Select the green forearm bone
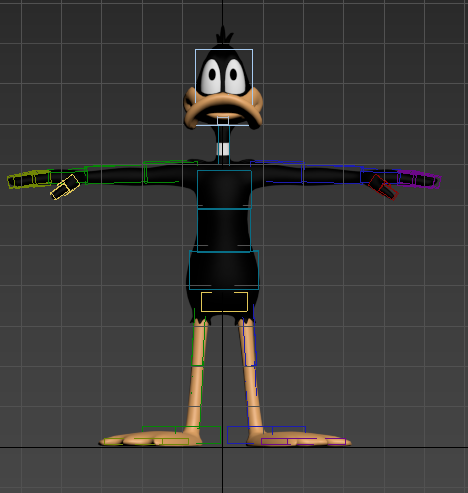 tap(114, 175)
